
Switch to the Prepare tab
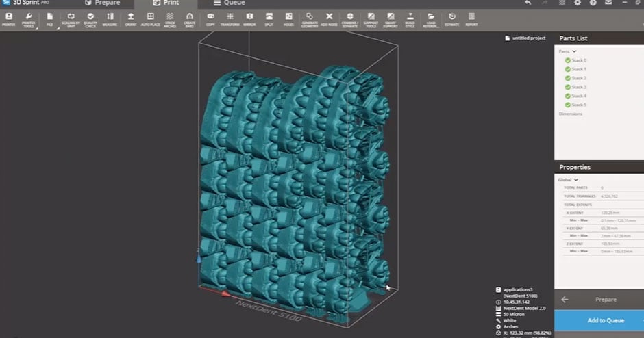pyautogui.click(x=101, y=3)
